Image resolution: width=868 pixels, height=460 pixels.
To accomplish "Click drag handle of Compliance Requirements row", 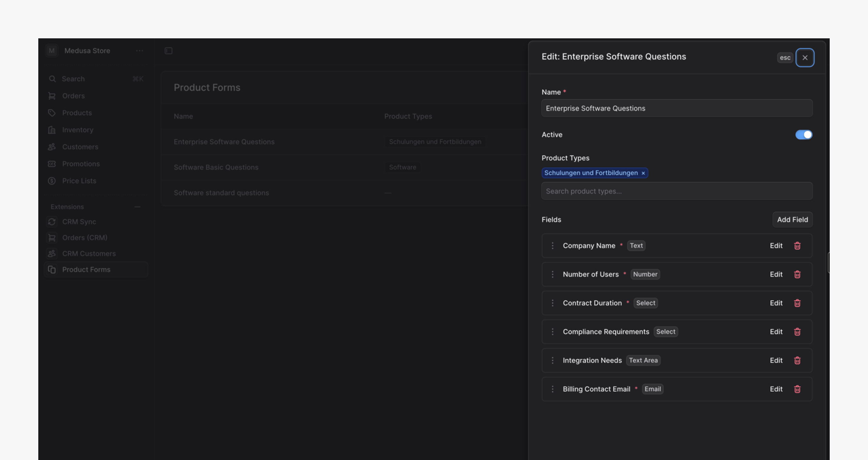I will point(552,332).
